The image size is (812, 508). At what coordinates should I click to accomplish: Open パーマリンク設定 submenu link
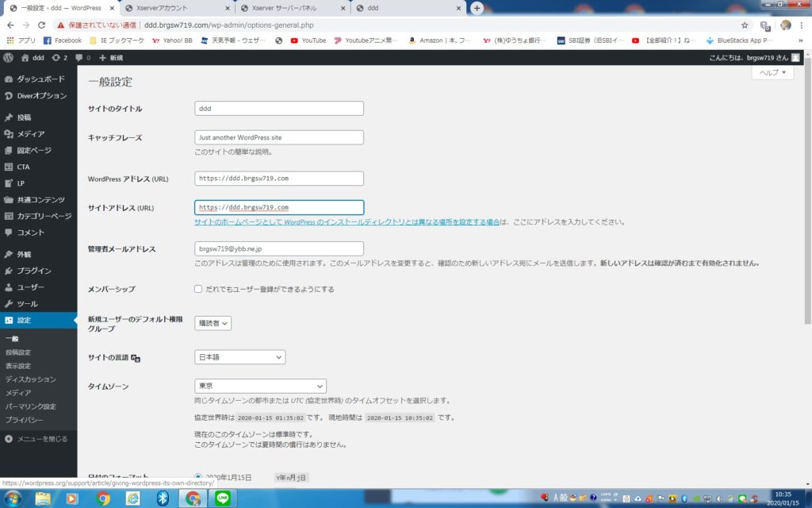pos(31,406)
